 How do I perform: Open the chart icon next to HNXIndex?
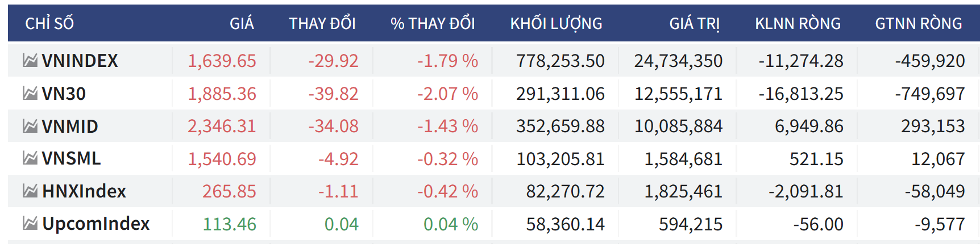click(x=30, y=191)
